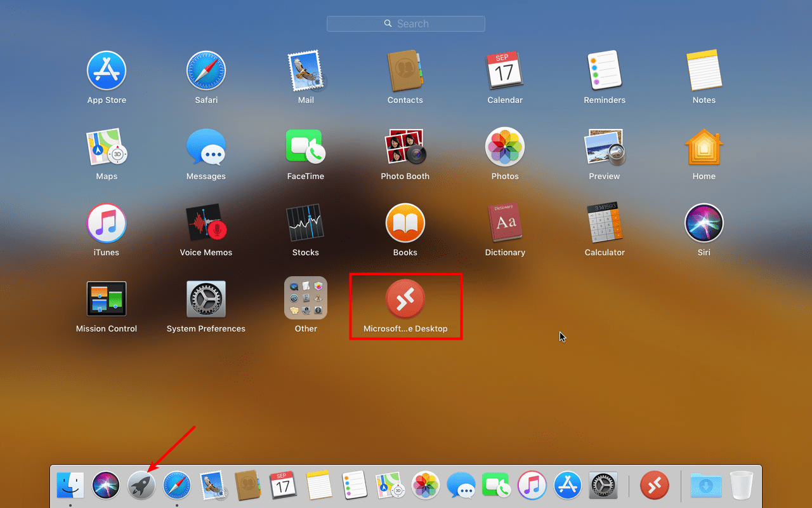Viewport: 812px width, 508px height.
Task: Open System Preferences in the Launchpad grid
Action: click(206, 299)
